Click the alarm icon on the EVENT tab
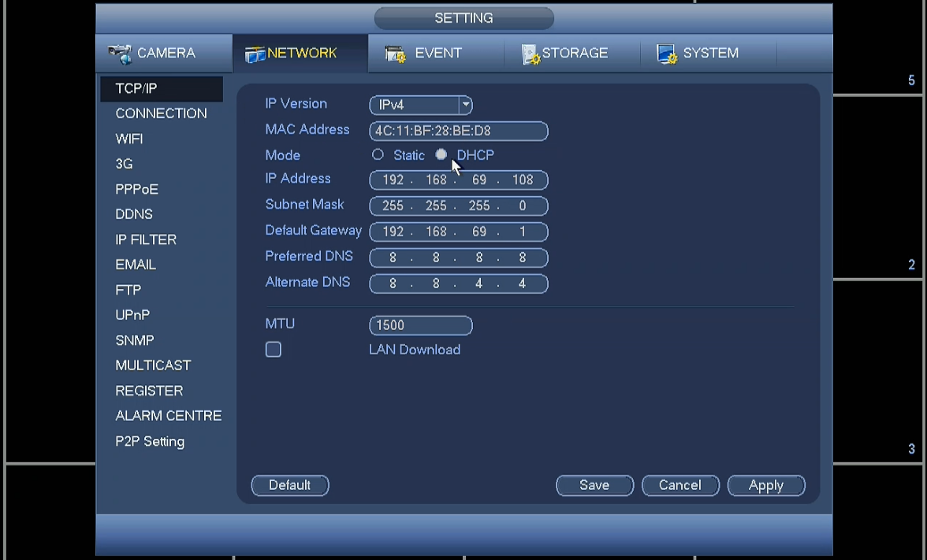Screen dimensions: 927x560 click(394, 53)
